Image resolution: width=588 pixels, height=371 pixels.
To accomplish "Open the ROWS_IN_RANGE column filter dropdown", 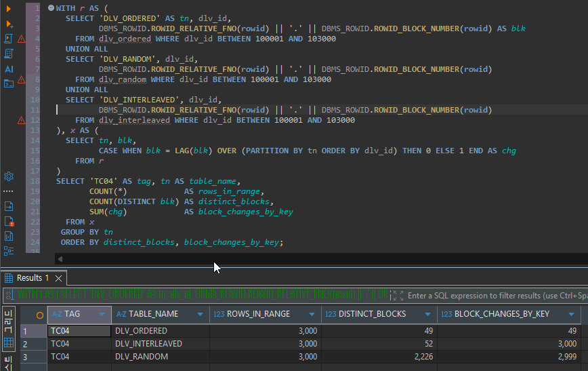I will (x=312, y=314).
